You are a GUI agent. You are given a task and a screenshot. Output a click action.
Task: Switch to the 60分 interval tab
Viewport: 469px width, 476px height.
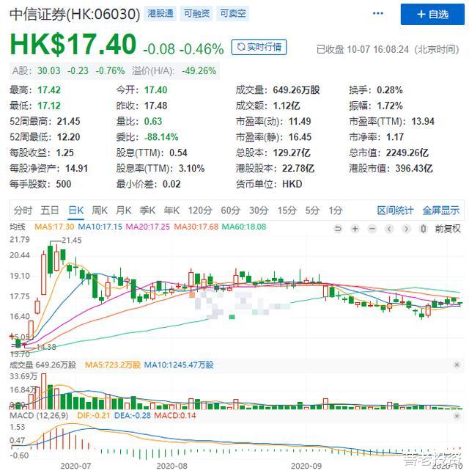click(x=231, y=210)
